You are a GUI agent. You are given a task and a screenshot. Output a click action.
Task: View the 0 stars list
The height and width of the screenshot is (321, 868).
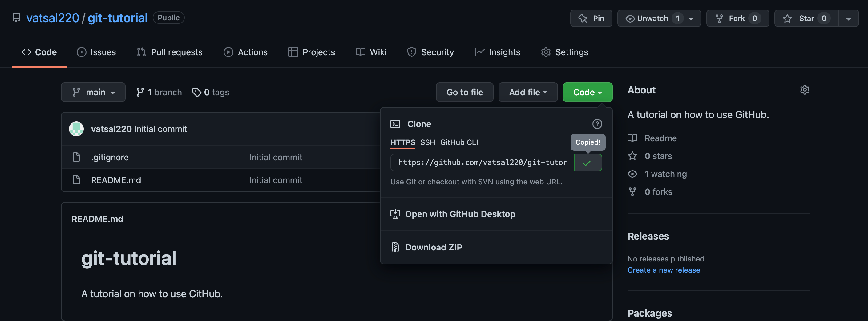(658, 156)
